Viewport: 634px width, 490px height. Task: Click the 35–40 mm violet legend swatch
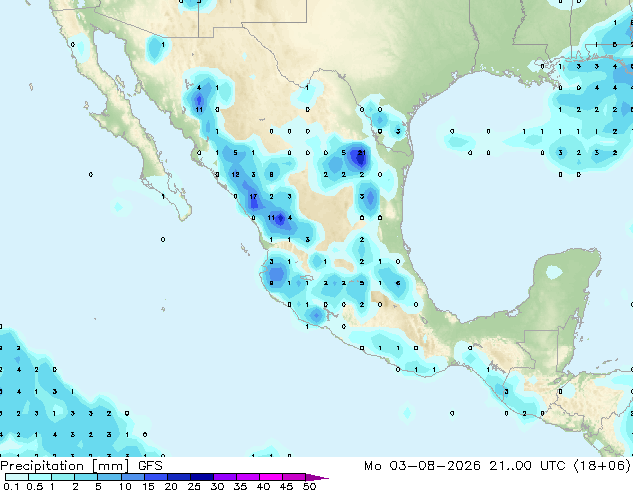point(247,477)
